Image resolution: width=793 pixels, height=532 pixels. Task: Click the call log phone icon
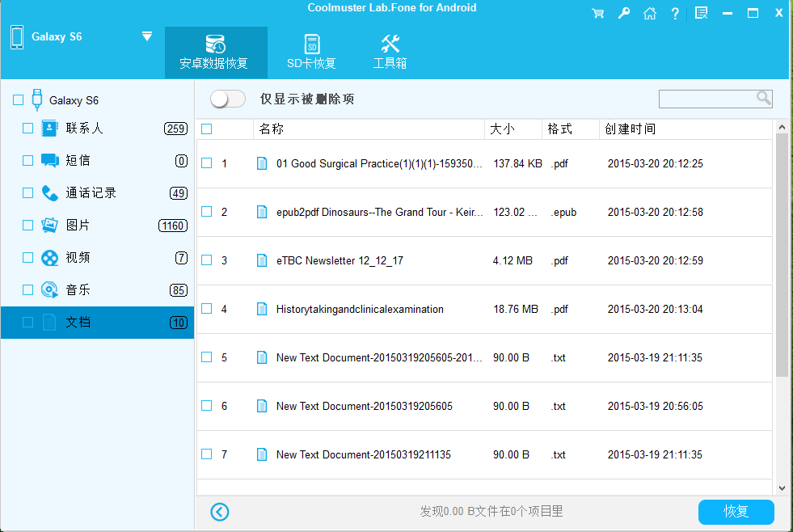49,192
